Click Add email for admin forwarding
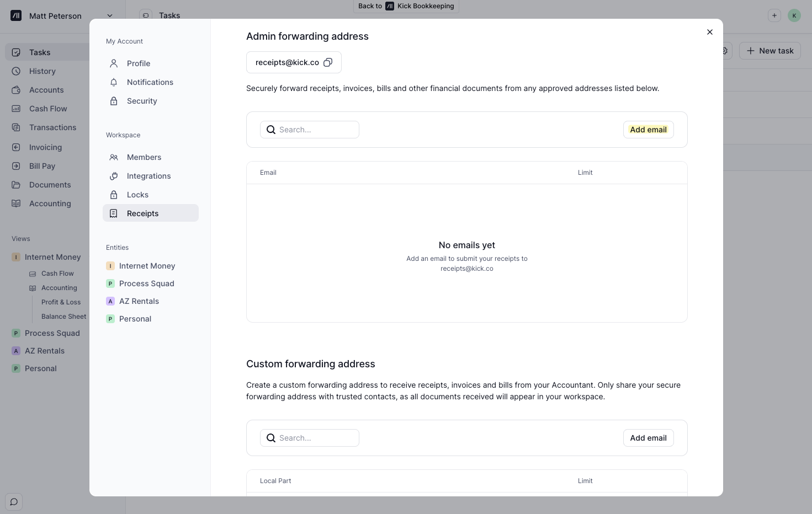Image resolution: width=812 pixels, height=514 pixels. tap(648, 130)
